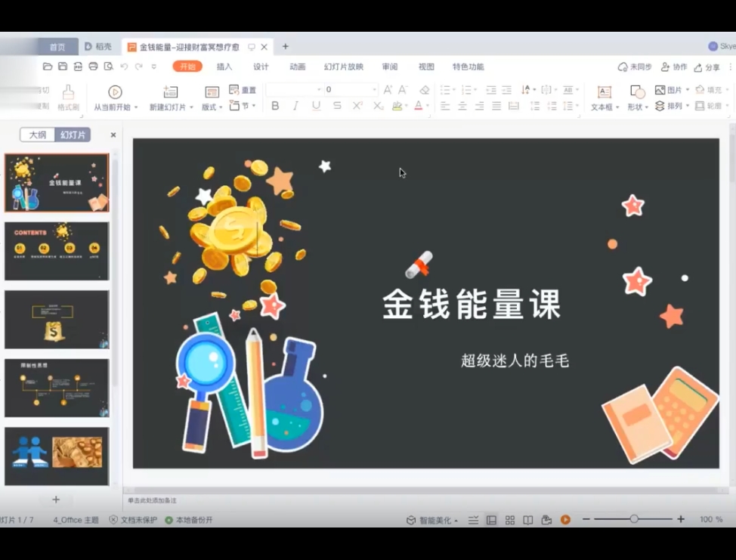This screenshot has width=736, height=560.
Task: Click the 分享 share button
Action: [x=710, y=67]
